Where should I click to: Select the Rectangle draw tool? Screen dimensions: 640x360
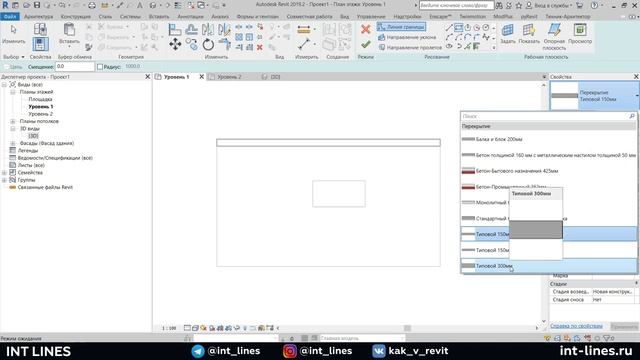pyautogui.click(x=458, y=28)
